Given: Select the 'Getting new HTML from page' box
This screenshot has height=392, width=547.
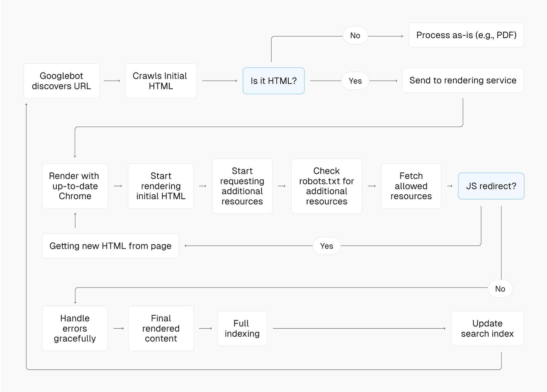Looking at the screenshot, I should (110, 246).
